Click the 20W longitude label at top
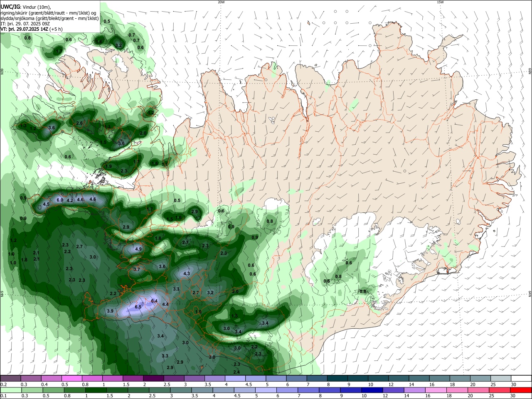This screenshot has width=532, height=399. click(x=221, y=2)
